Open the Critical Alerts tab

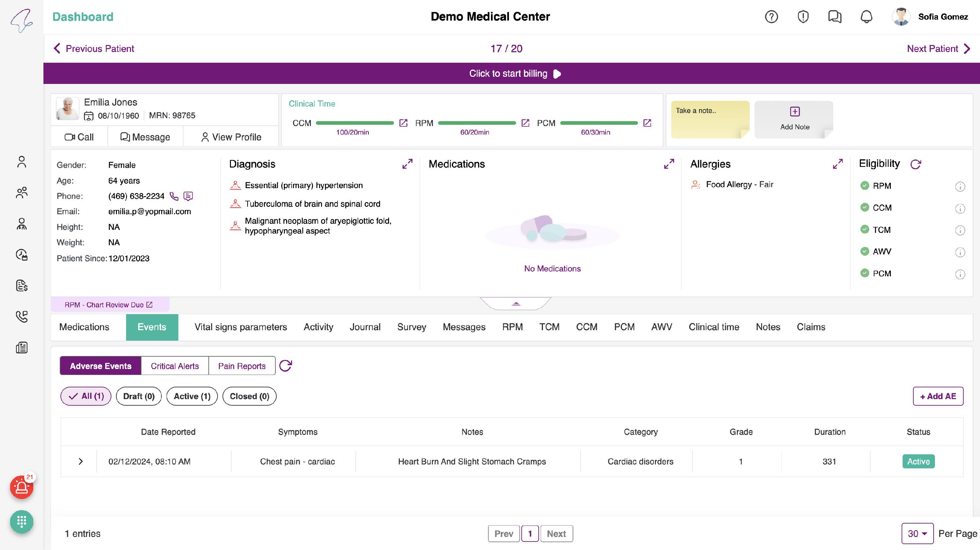[x=175, y=365]
